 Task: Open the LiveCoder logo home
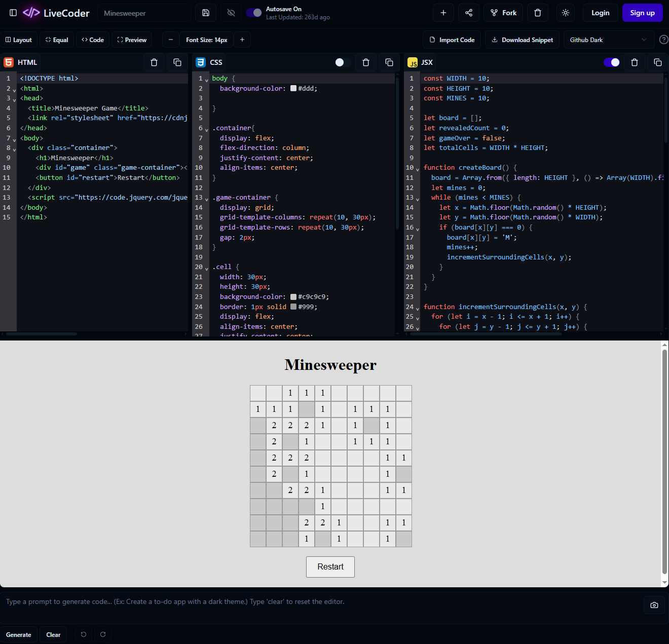coord(56,13)
